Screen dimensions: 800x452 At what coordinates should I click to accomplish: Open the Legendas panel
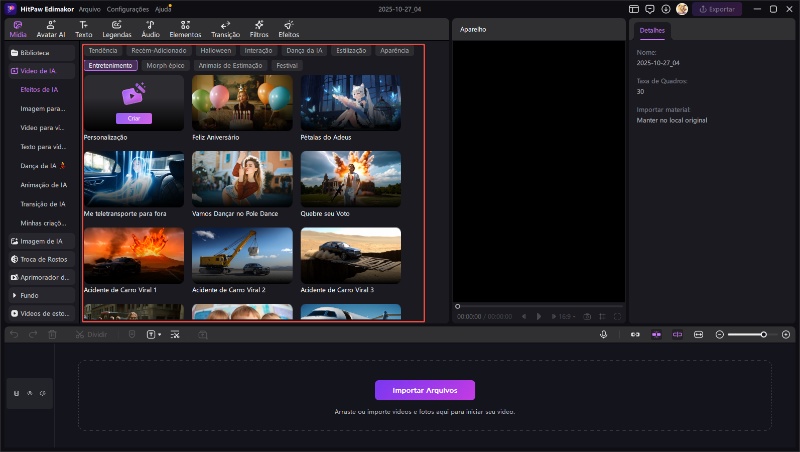point(117,28)
